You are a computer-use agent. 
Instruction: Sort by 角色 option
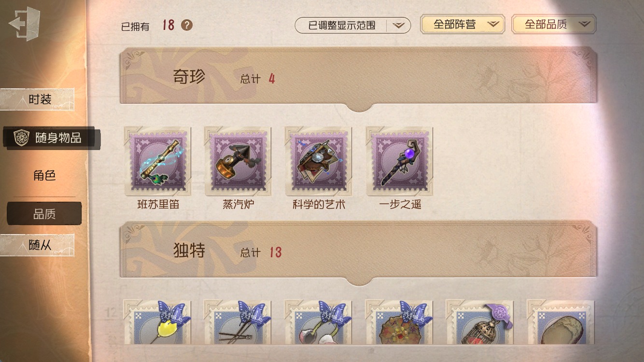(x=44, y=176)
